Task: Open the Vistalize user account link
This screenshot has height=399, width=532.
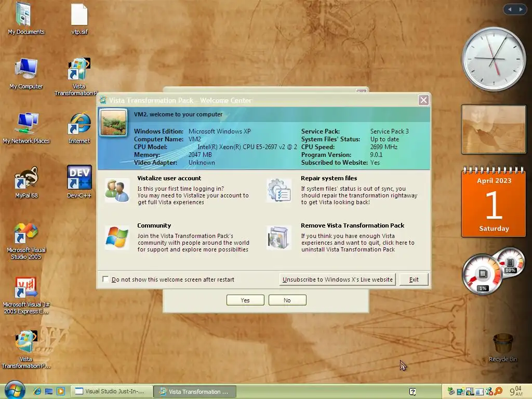Action: (x=169, y=178)
